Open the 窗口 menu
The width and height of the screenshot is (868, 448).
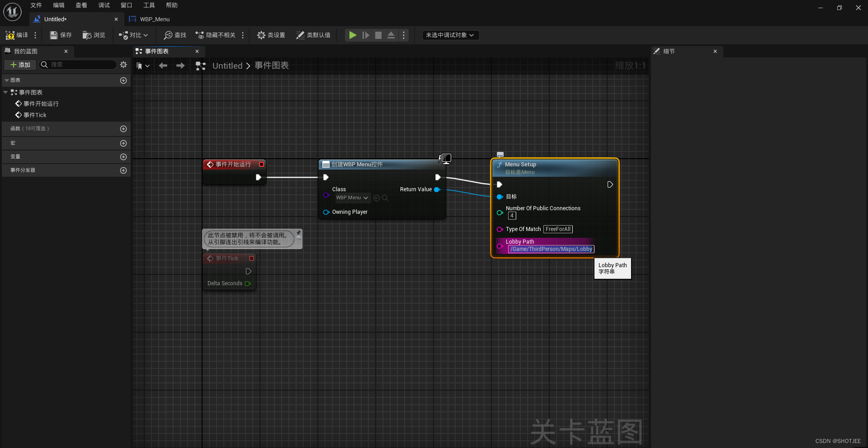(x=126, y=5)
